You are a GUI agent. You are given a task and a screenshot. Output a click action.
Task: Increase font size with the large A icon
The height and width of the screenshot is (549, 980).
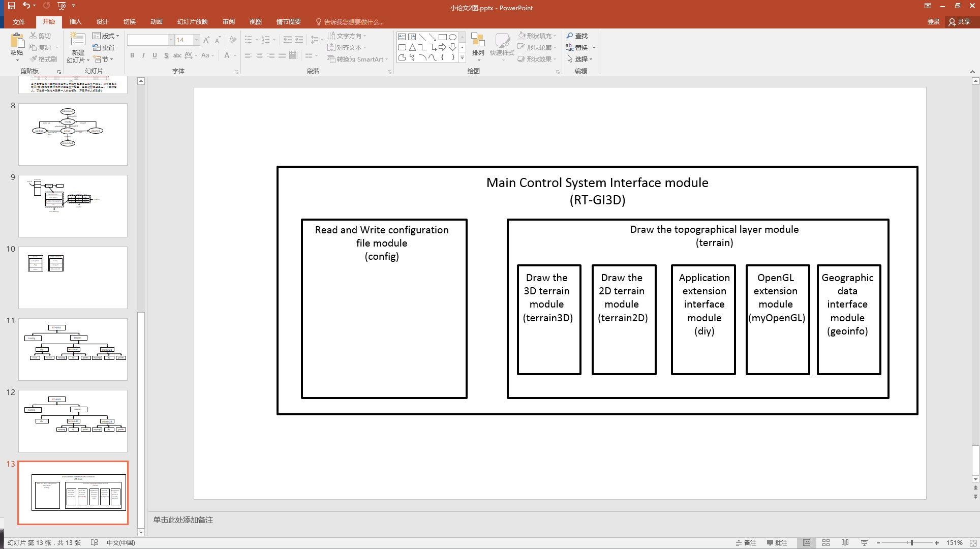[x=206, y=40]
